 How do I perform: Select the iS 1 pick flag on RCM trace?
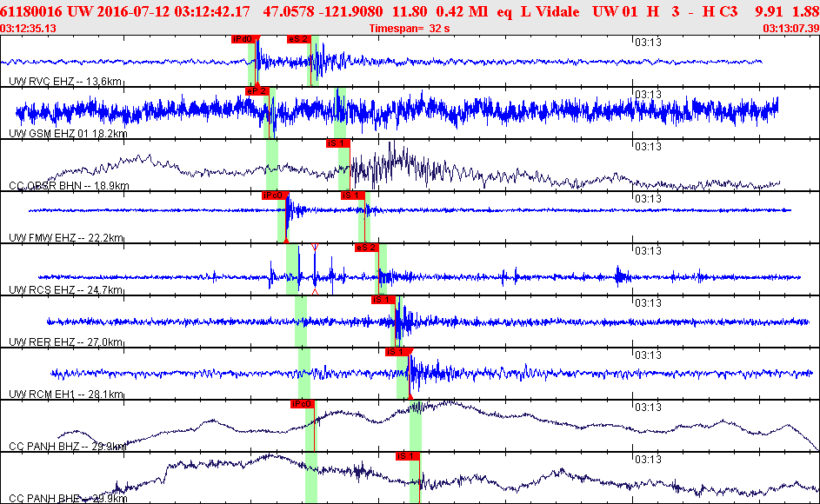[x=397, y=352]
